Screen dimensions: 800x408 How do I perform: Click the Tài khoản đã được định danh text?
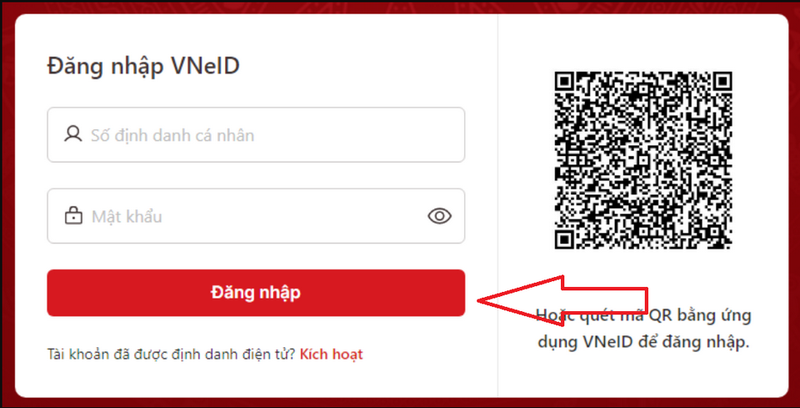pyautogui.click(x=171, y=354)
